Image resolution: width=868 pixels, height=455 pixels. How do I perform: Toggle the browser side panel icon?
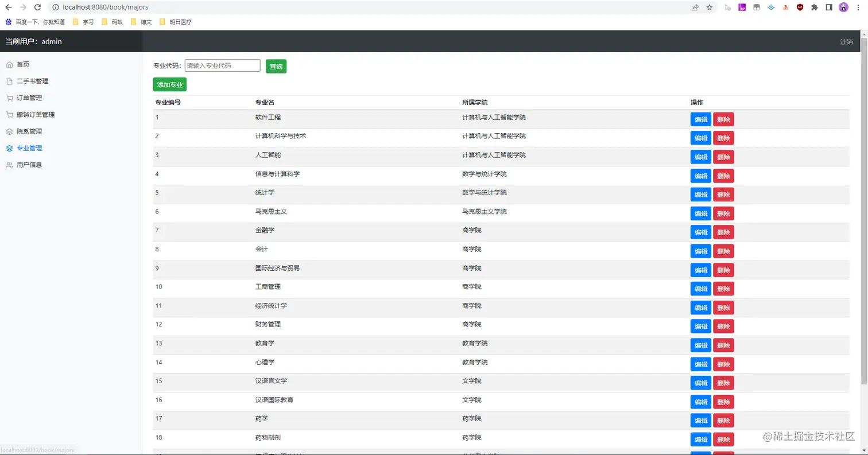(x=829, y=7)
